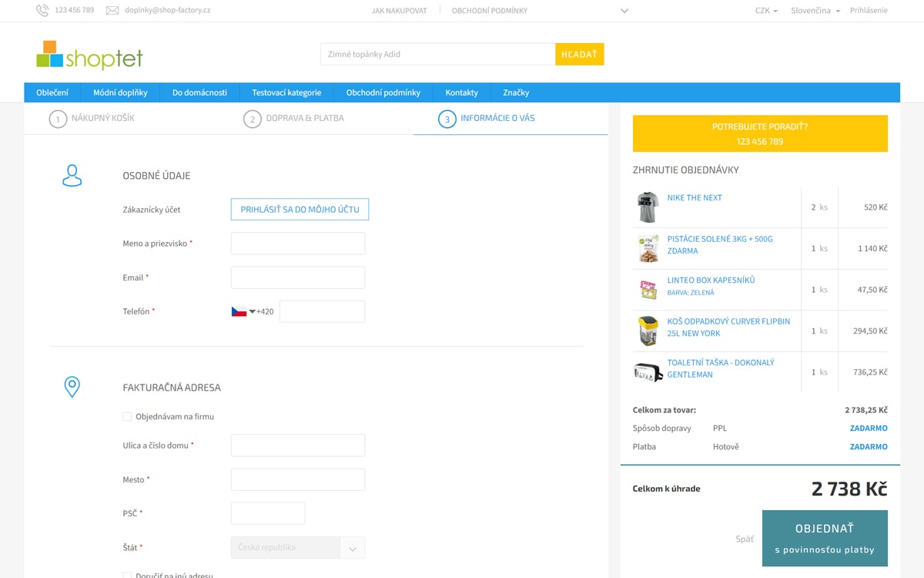This screenshot has height=578, width=924.
Task: Click the phone handset icon in top bar
Action: [x=42, y=11]
